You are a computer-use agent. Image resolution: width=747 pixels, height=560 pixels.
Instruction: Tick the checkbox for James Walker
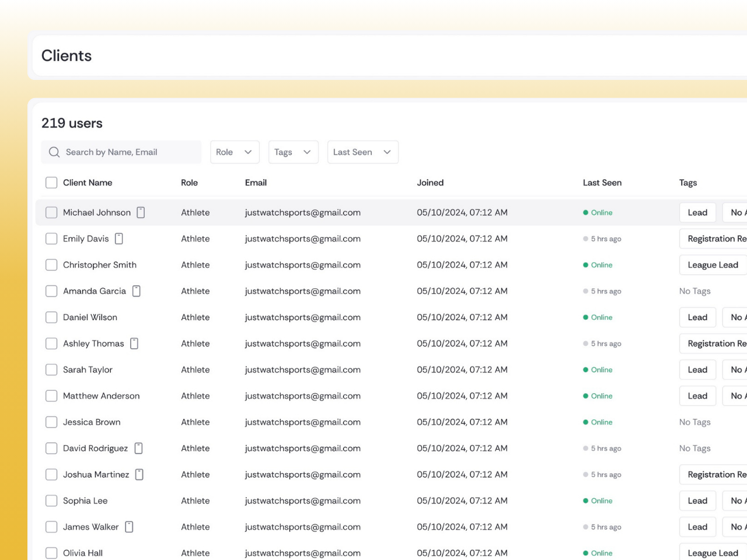click(x=51, y=527)
